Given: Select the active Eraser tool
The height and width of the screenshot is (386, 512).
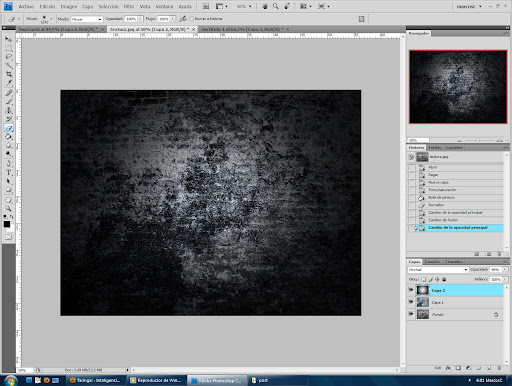Looking at the screenshot, I should click(8, 128).
